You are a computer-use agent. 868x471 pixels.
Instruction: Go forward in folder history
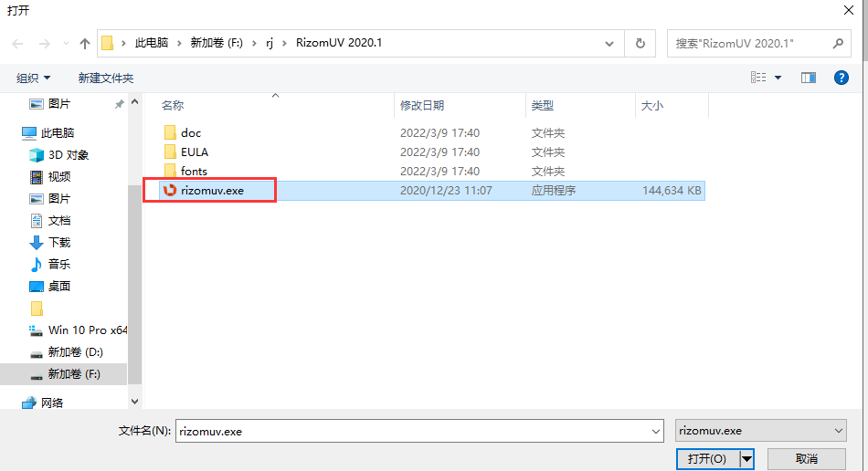pyautogui.click(x=45, y=43)
